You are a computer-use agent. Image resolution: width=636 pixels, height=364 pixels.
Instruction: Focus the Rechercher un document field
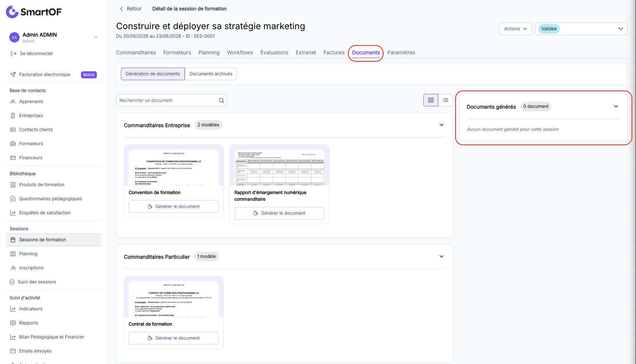[168, 101]
